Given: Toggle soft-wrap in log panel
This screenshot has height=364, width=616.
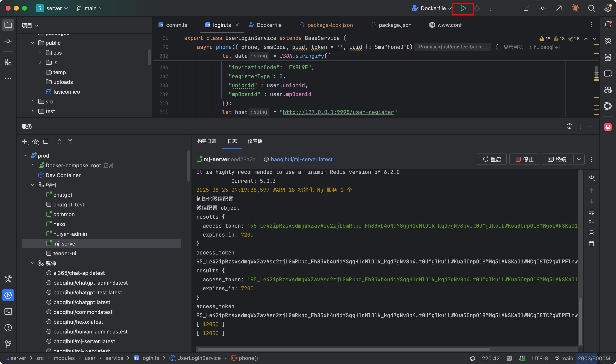Looking at the screenshot, I should [x=592, y=212].
